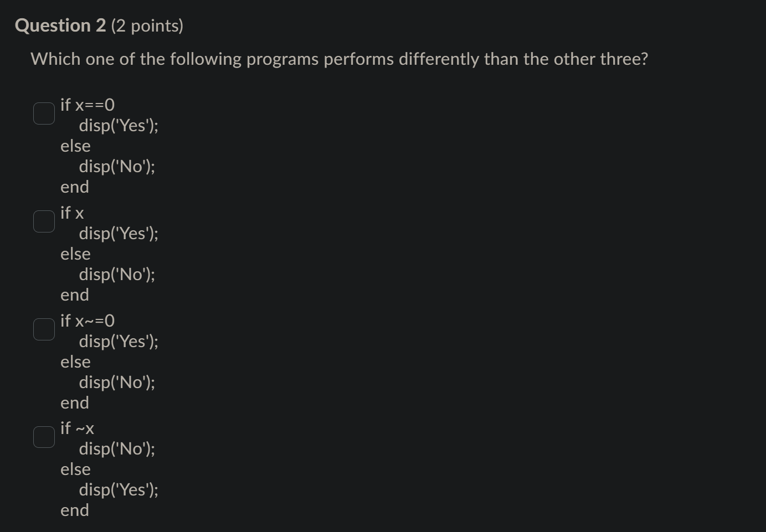
Task: Click the 'if x==0' code line
Action: tap(88, 105)
